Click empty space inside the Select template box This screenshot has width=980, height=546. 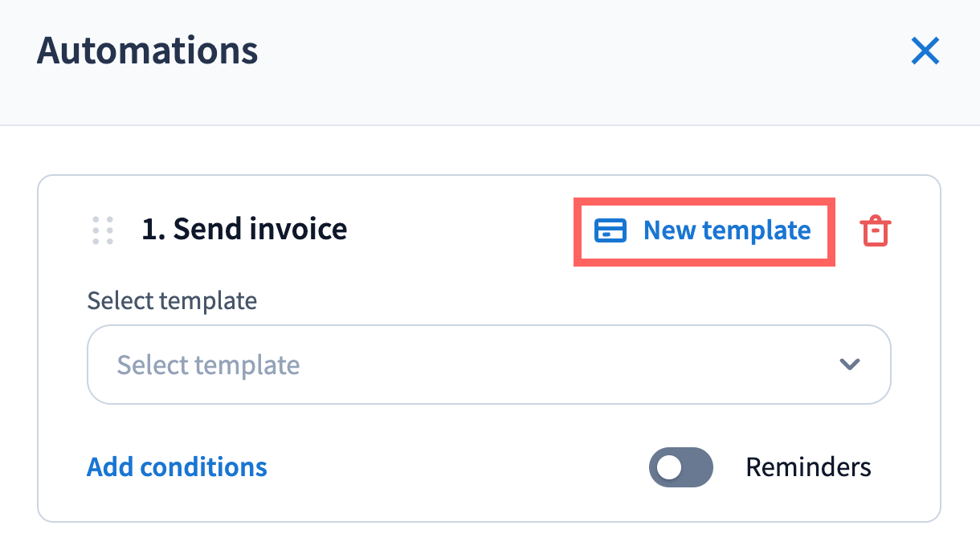click(x=562, y=365)
